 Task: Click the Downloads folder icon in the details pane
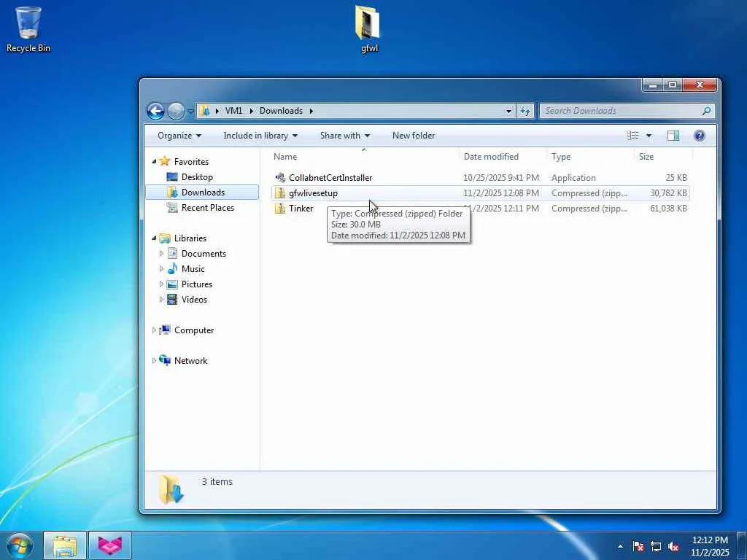point(171,489)
